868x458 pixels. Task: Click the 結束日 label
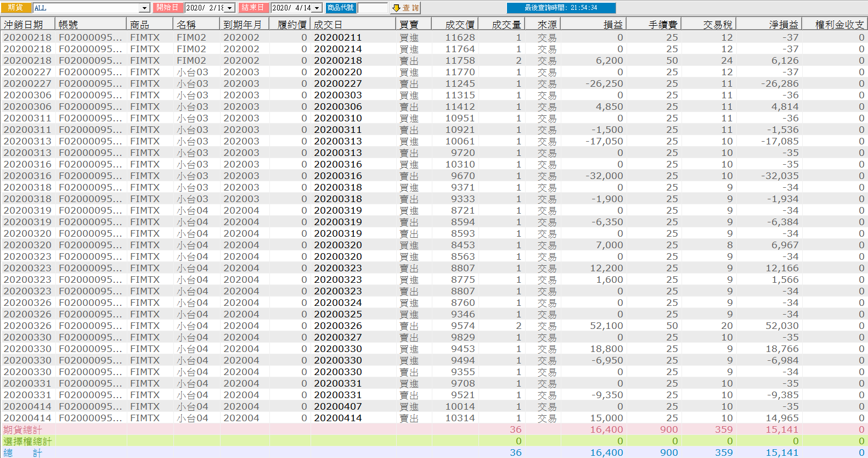(253, 8)
